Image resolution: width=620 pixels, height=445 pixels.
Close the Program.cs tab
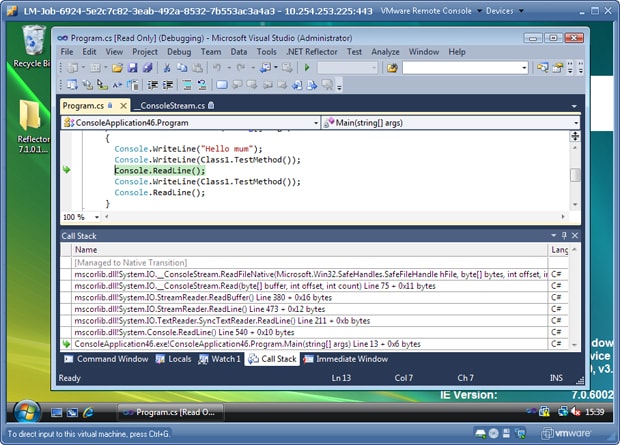point(123,106)
